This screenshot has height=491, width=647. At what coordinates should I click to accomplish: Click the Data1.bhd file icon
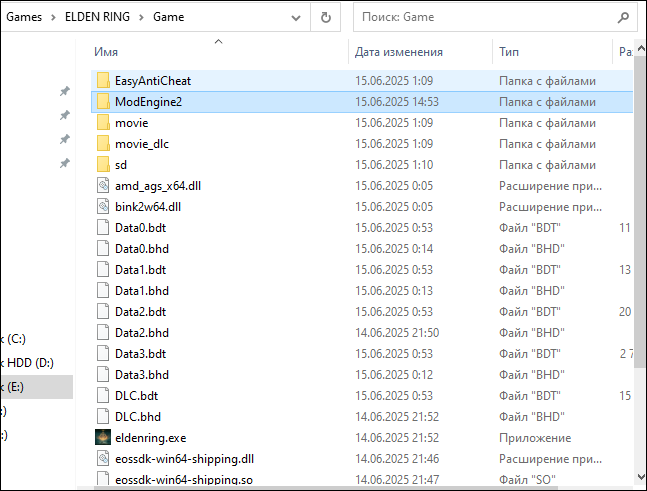pyautogui.click(x=103, y=291)
